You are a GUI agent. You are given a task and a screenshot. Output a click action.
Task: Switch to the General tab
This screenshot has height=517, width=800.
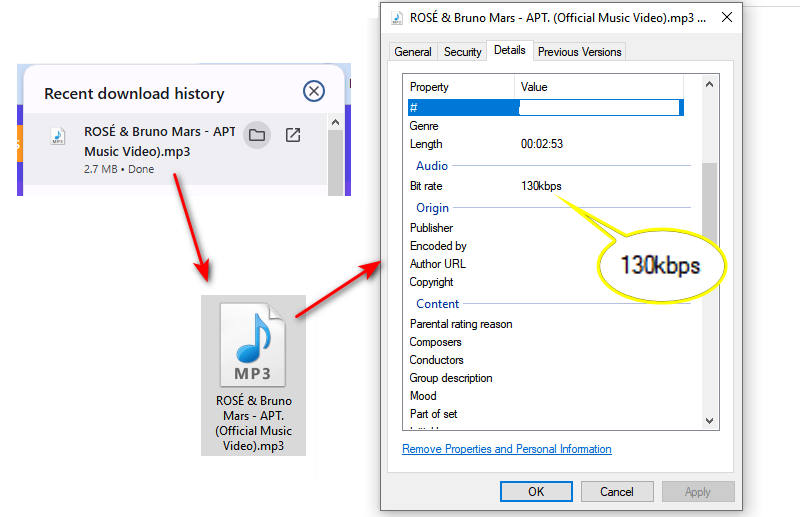pyautogui.click(x=413, y=52)
